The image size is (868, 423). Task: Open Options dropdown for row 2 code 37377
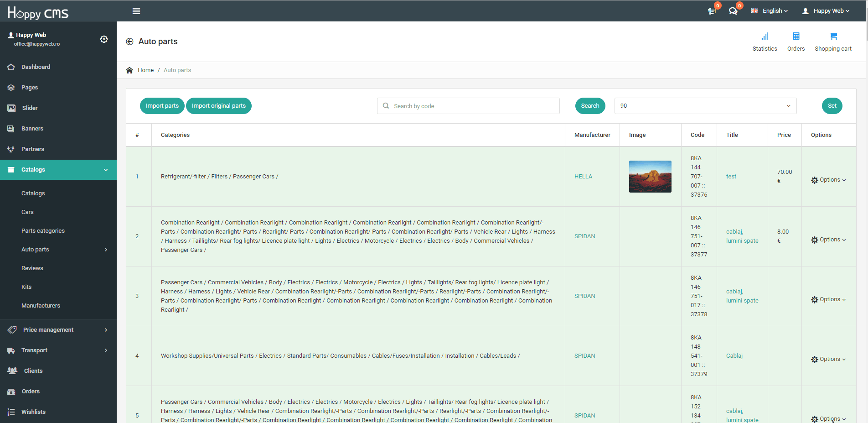(828, 240)
